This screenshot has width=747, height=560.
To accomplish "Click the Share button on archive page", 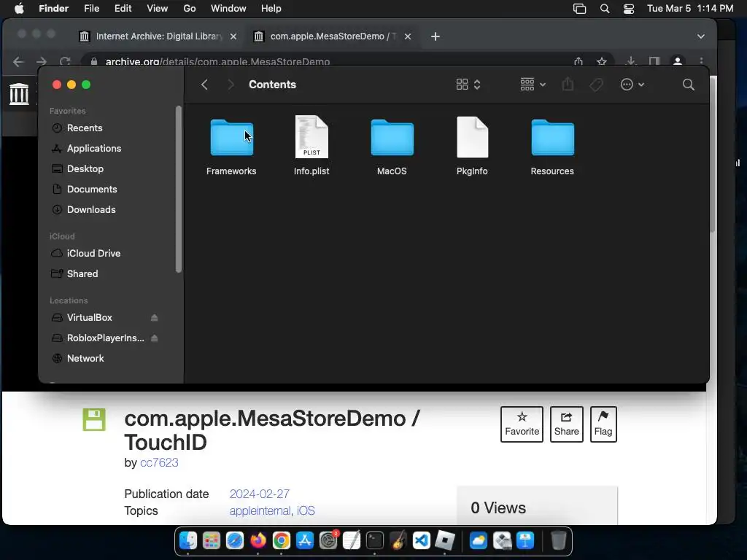I will pos(566,424).
